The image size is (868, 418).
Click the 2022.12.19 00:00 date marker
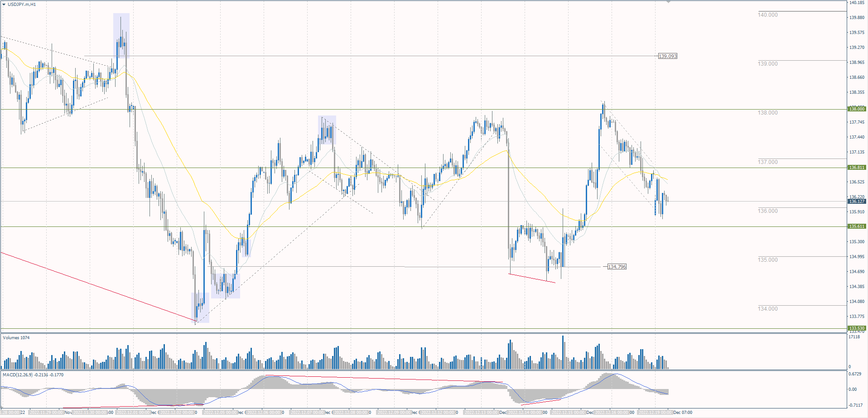point(656,413)
